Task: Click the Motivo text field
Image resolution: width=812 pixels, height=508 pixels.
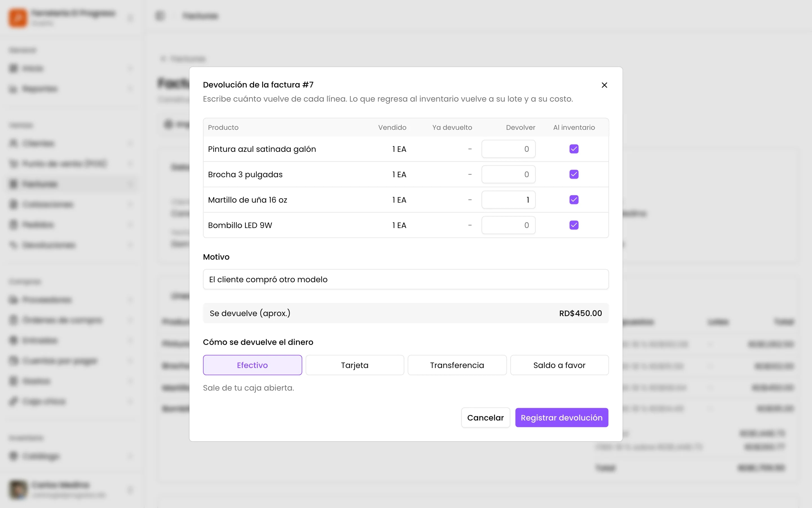Action: coord(406,279)
